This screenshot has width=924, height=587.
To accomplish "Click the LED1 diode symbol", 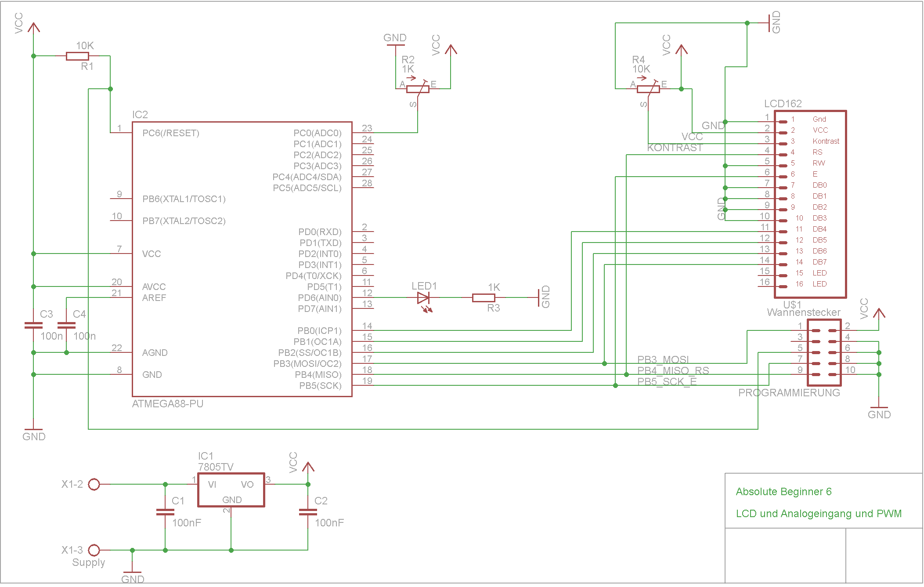I will coord(423,298).
